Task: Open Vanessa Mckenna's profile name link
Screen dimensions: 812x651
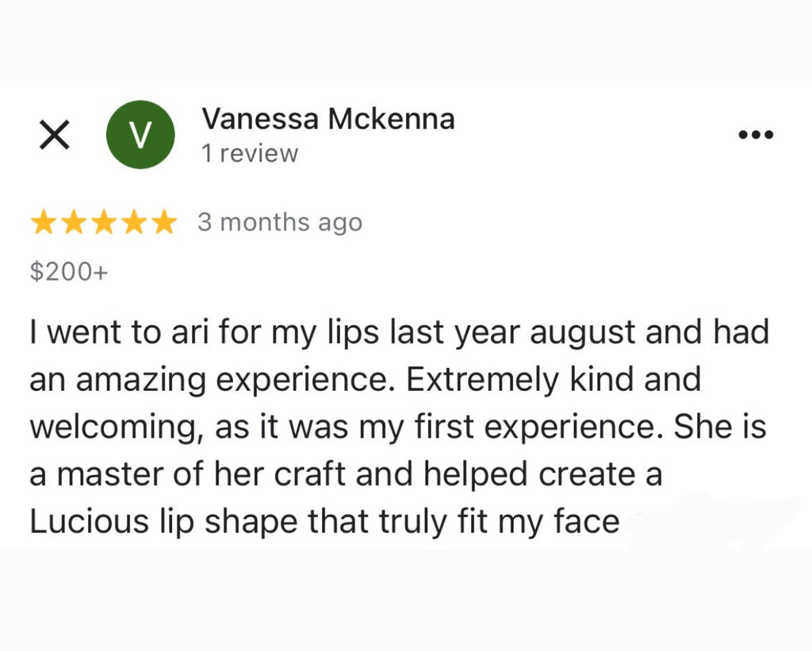Action: [328, 119]
